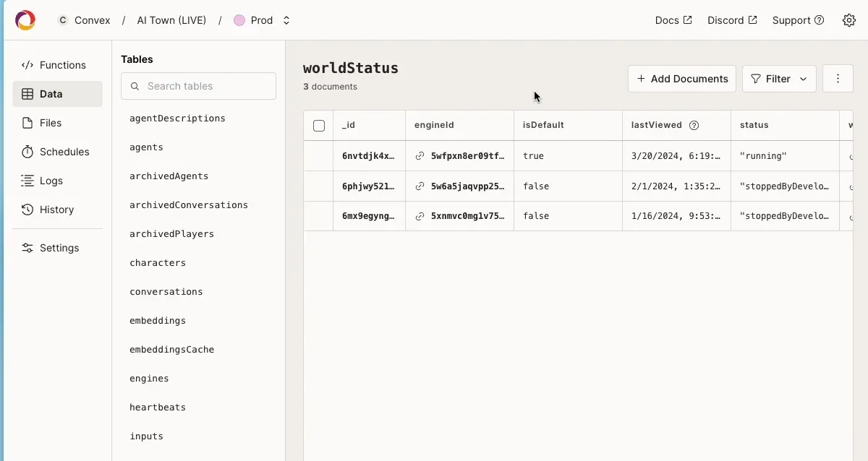868x461 pixels.
Task: Show the lastViewed help tooltip icon
Action: (x=694, y=125)
